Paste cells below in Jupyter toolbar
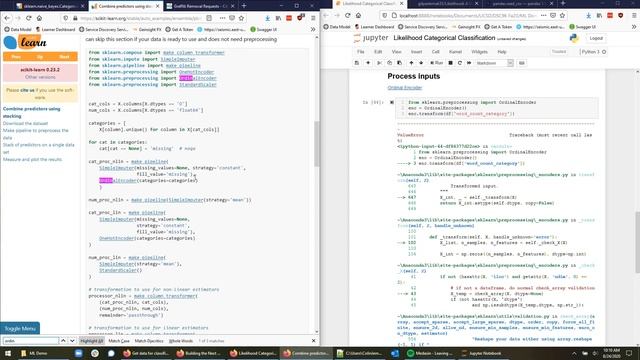The image size is (640, 360). 399,63
